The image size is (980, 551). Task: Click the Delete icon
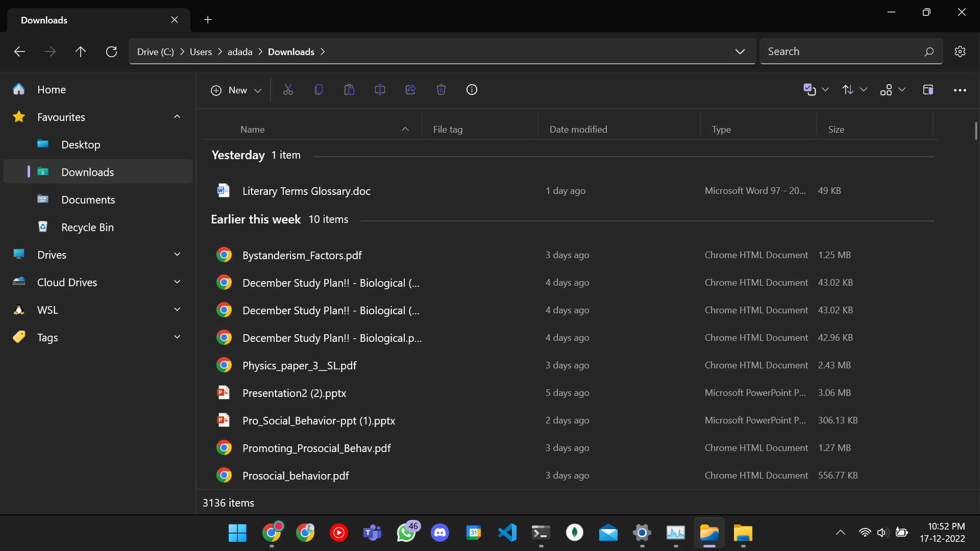(441, 89)
